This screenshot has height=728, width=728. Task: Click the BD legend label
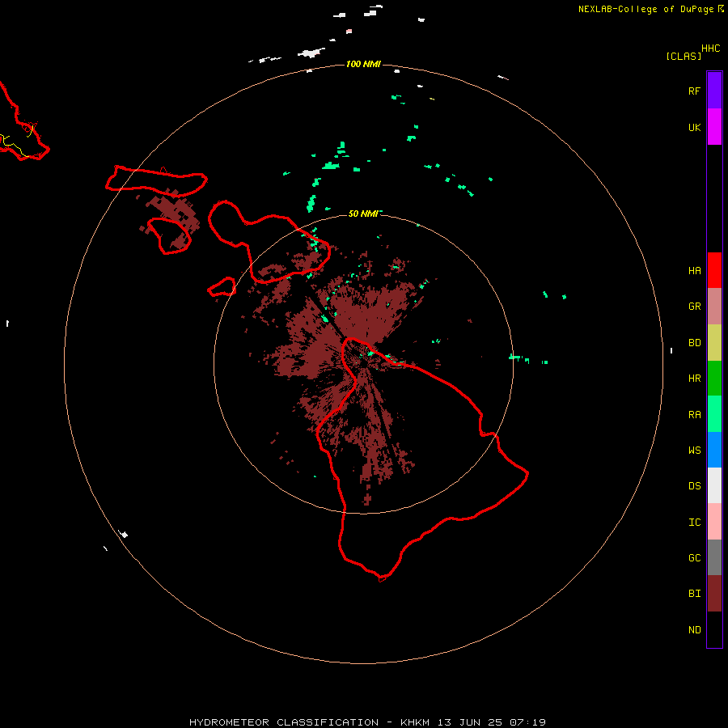[694, 343]
